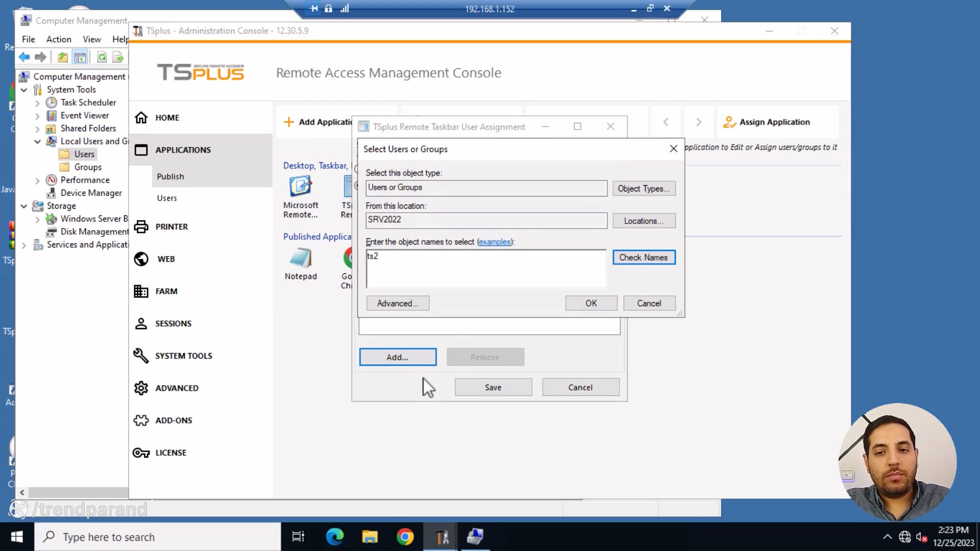
Task: Click the Computer Management icon in taskbar
Action: pyautogui.click(x=475, y=537)
